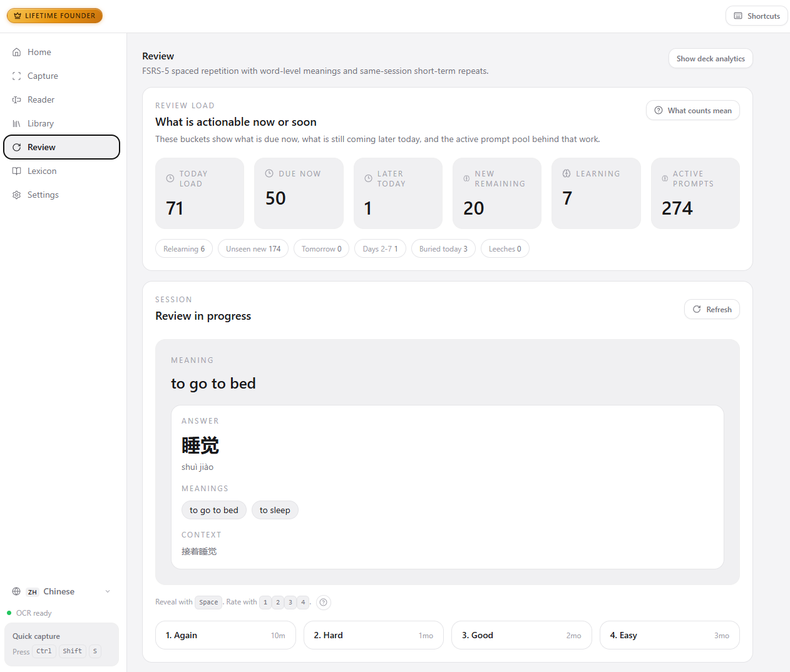Click the question mark icon in What counts mean
This screenshot has height=672, width=790.
[659, 110]
